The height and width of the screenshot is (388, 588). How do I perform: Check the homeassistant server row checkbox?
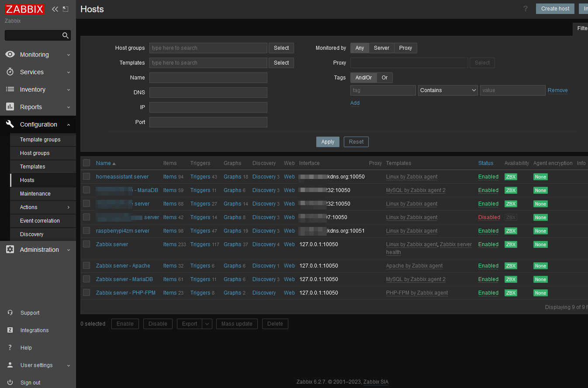click(86, 177)
